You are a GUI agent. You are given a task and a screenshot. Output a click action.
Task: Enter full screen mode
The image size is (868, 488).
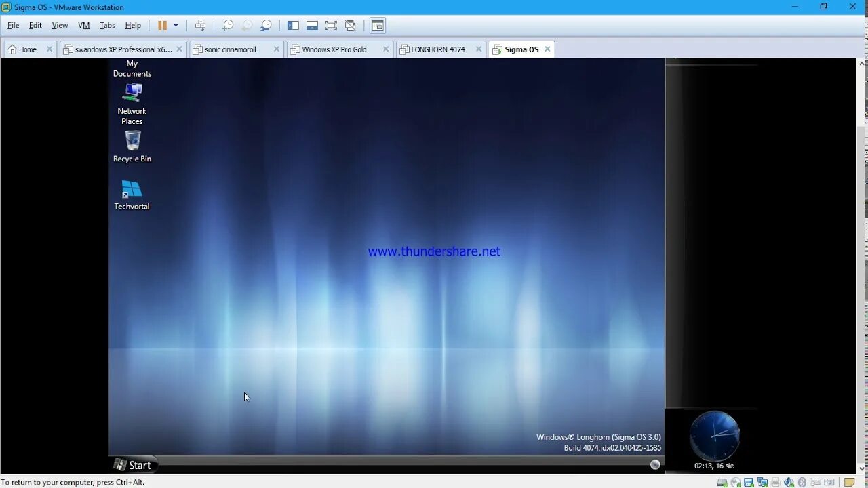pos(331,25)
